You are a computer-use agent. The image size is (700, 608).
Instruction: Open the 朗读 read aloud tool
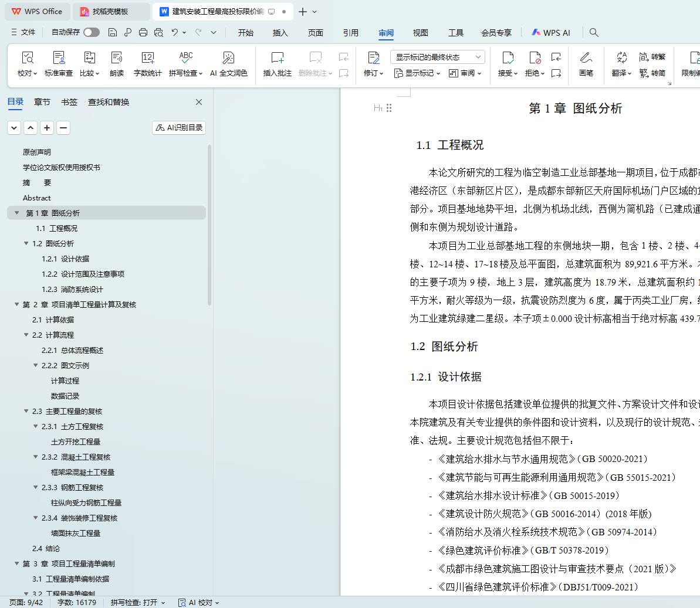point(117,58)
